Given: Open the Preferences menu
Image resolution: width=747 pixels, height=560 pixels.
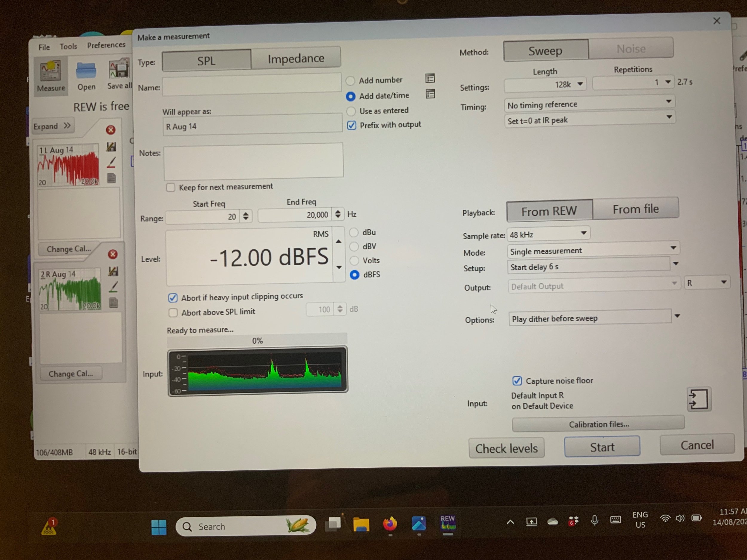Looking at the screenshot, I should click(106, 45).
